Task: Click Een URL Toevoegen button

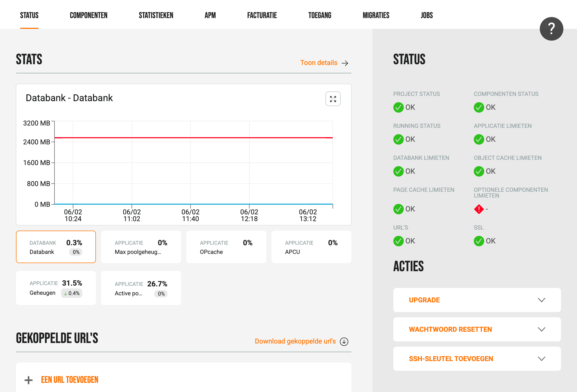Action: click(x=70, y=380)
